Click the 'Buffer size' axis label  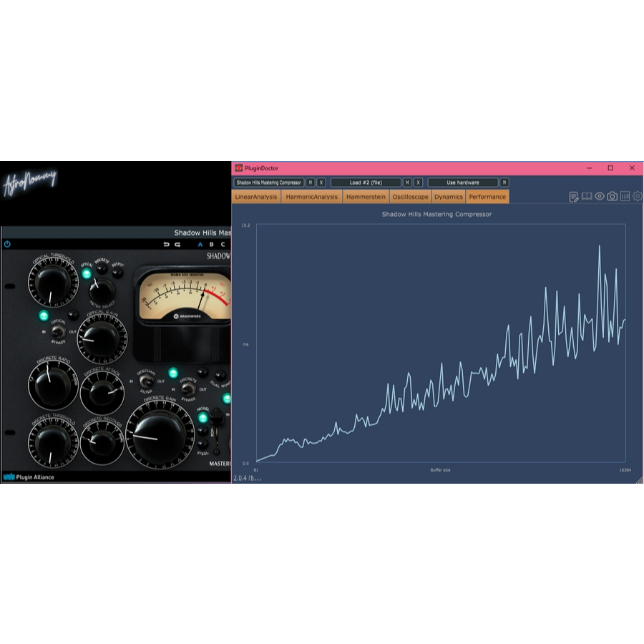[x=440, y=470]
